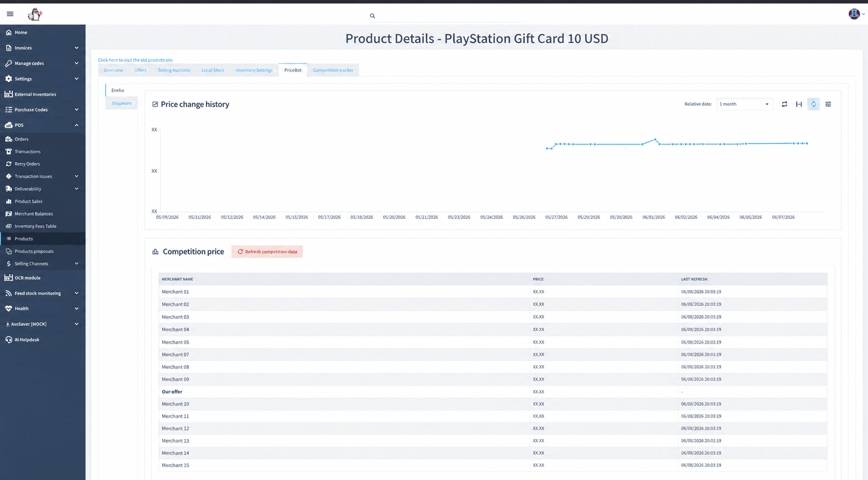Select the Competition tracker tab
868x480 pixels.
pos(333,70)
